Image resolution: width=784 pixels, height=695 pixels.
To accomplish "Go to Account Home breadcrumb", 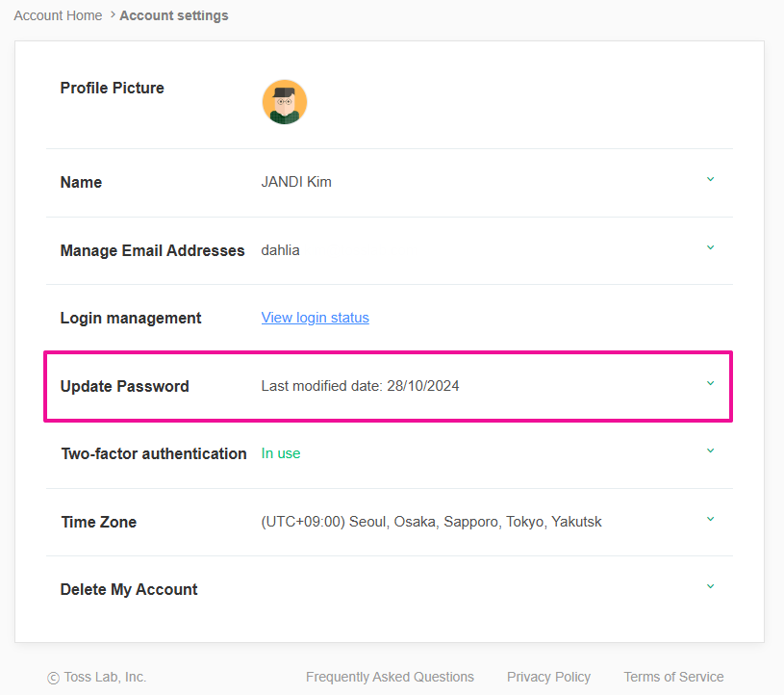I will click(x=58, y=15).
